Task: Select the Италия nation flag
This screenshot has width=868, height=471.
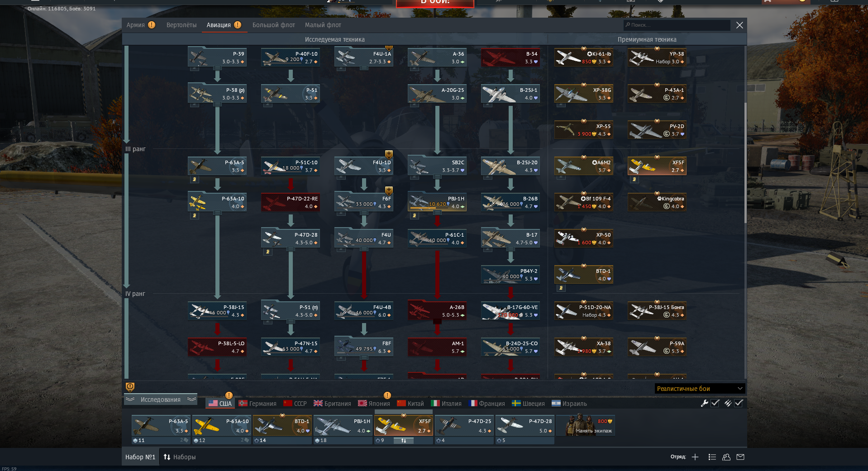Action: pyautogui.click(x=446, y=404)
